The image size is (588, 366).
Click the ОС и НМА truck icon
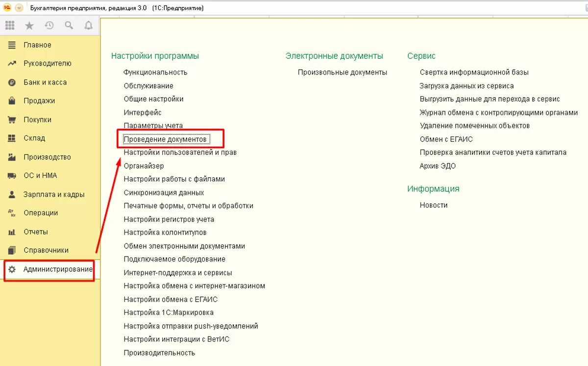pyautogui.click(x=12, y=176)
